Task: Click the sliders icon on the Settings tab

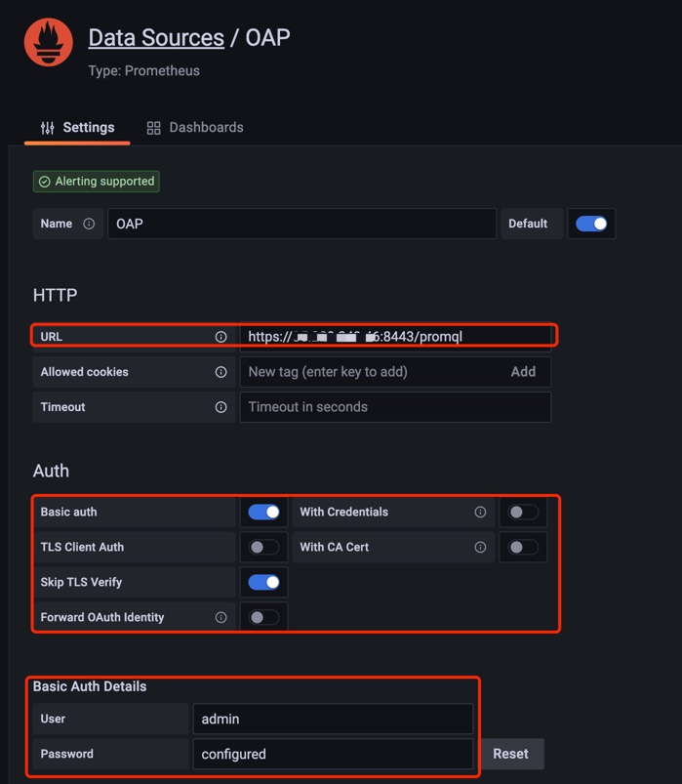Action: pos(48,128)
